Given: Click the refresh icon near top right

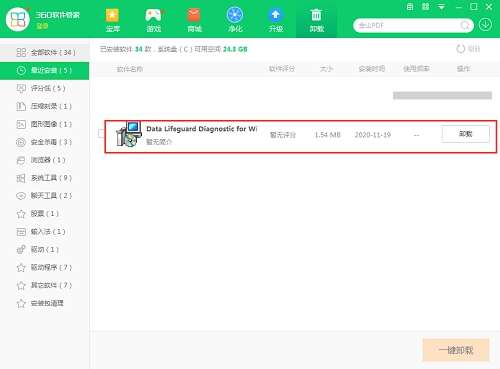Looking at the screenshot, I should pos(461,49).
